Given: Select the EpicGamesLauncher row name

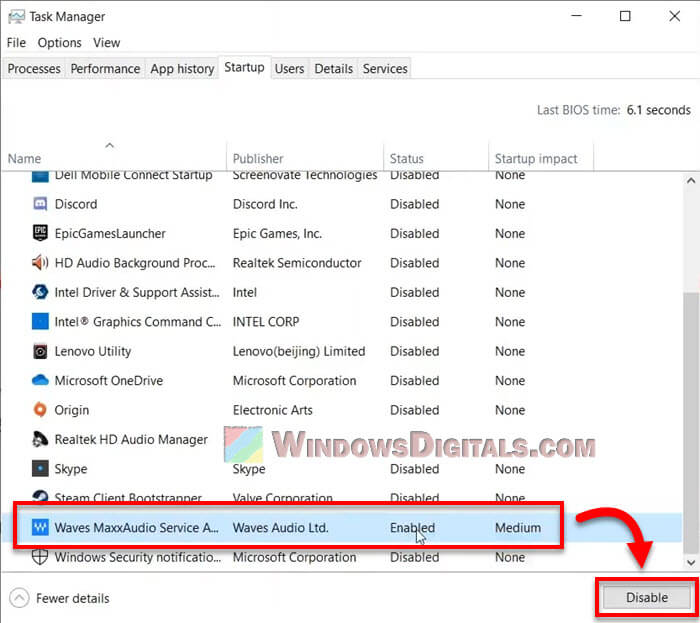Looking at the screenshot, I should pyautogui.click(x=110, y=233).
